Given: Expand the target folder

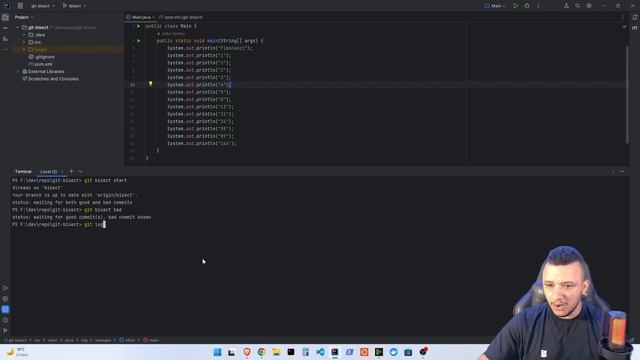Looking at the screenshot, I should (x=24, y=49).
